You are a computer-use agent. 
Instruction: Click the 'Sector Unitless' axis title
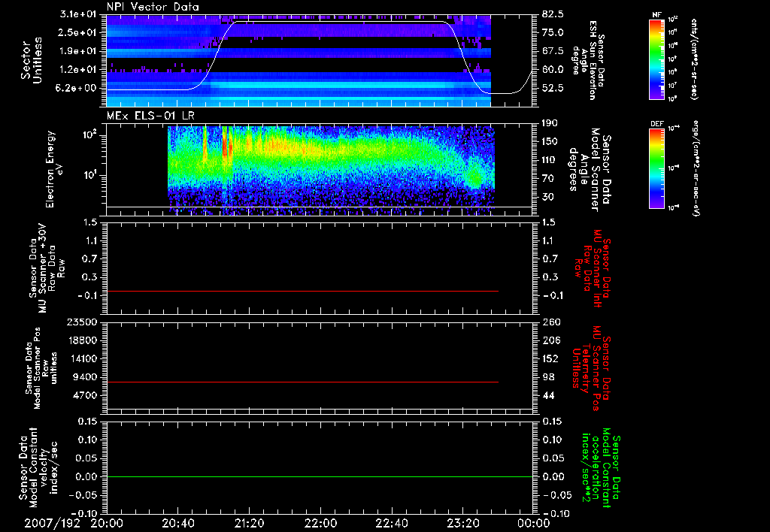point(32,60)
